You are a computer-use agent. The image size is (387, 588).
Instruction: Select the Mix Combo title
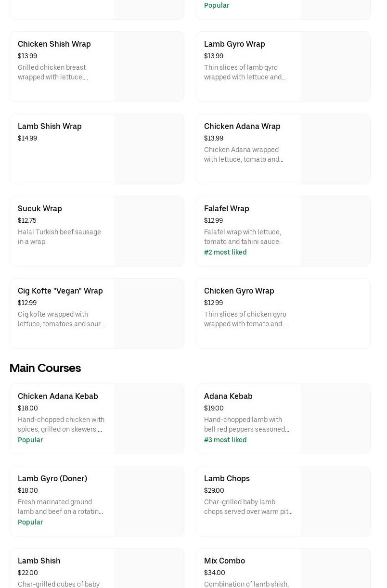pos(224,561)
